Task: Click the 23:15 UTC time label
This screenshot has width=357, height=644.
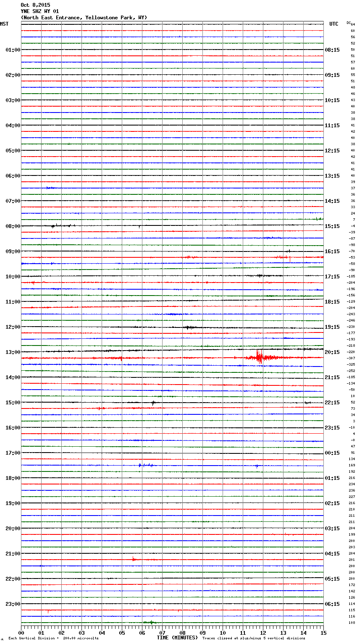Action: click(332, 428)
